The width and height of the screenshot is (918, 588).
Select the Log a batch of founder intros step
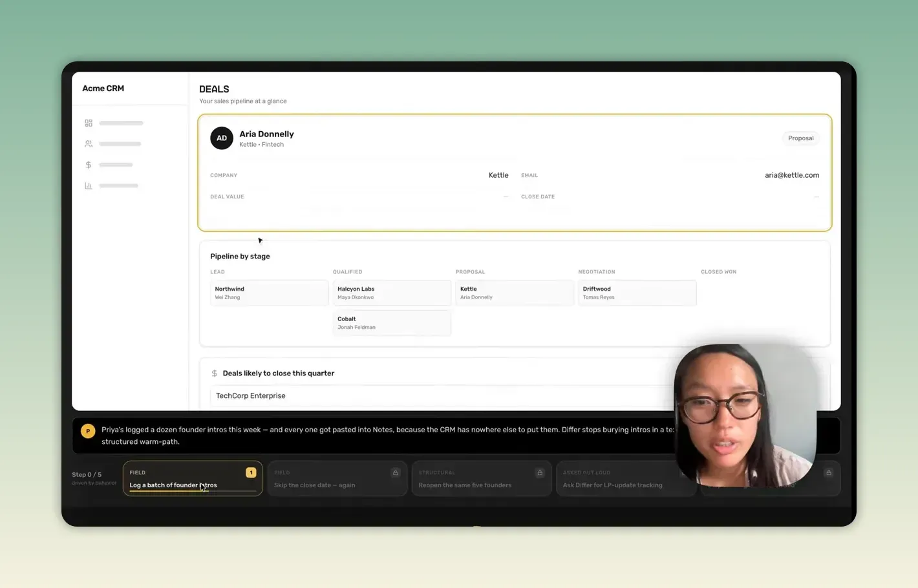tap(193, 478)
